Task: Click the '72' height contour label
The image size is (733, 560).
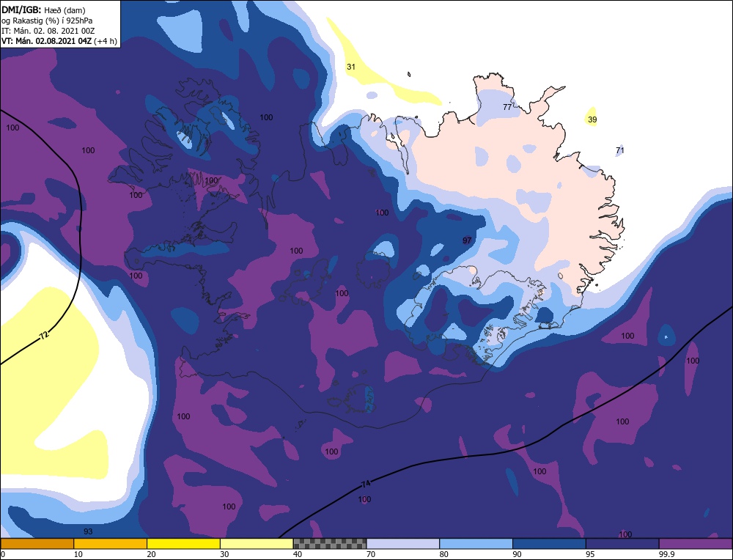Action: [x=43, y=335]
